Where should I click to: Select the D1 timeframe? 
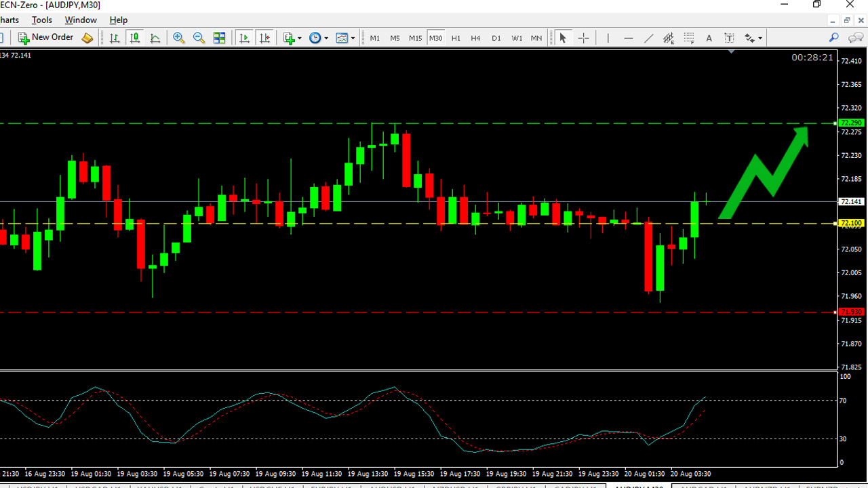tap(496, 38)
